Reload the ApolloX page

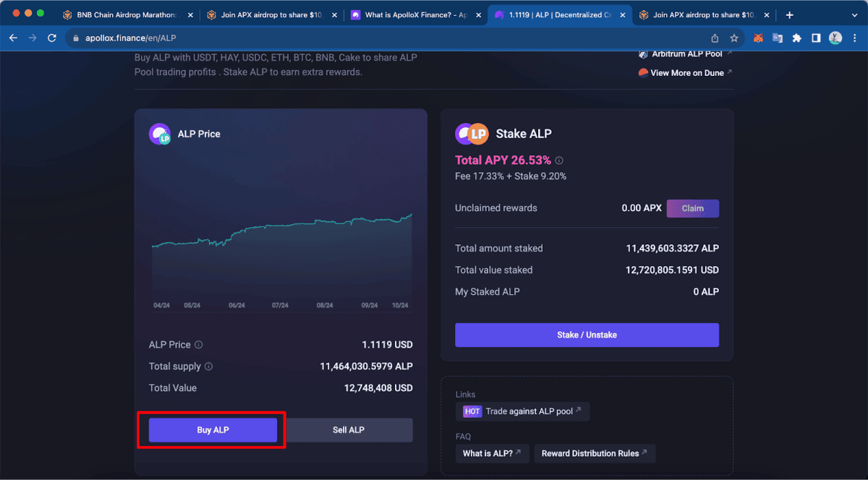[x=52, y=38]
